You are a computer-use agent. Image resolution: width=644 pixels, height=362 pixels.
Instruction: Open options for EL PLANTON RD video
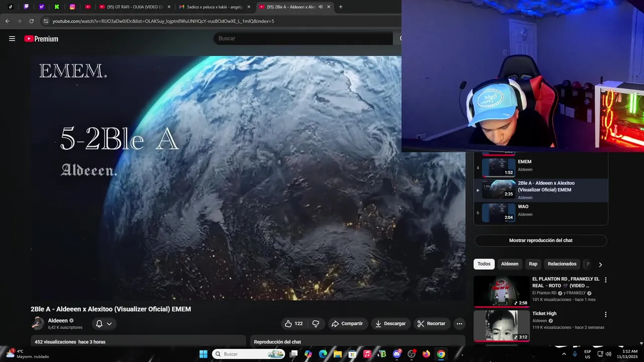click(605, 280)
